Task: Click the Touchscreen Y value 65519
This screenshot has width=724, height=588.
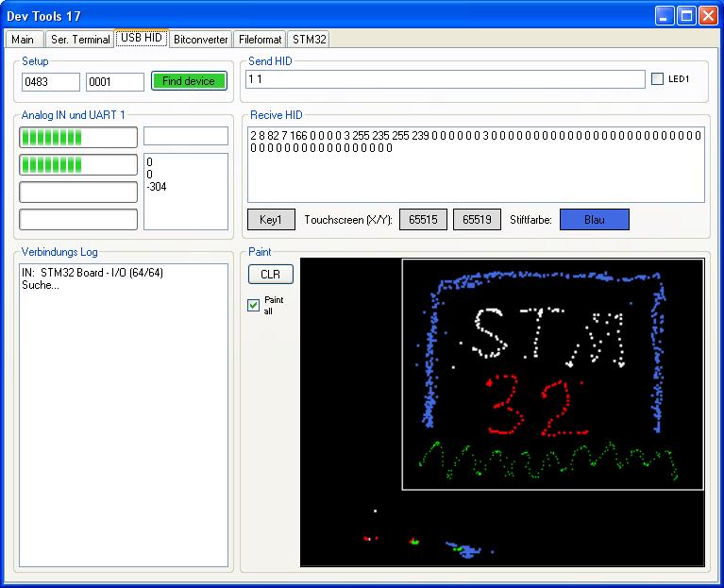Action: pyautogui.click(x=477, y=219)
